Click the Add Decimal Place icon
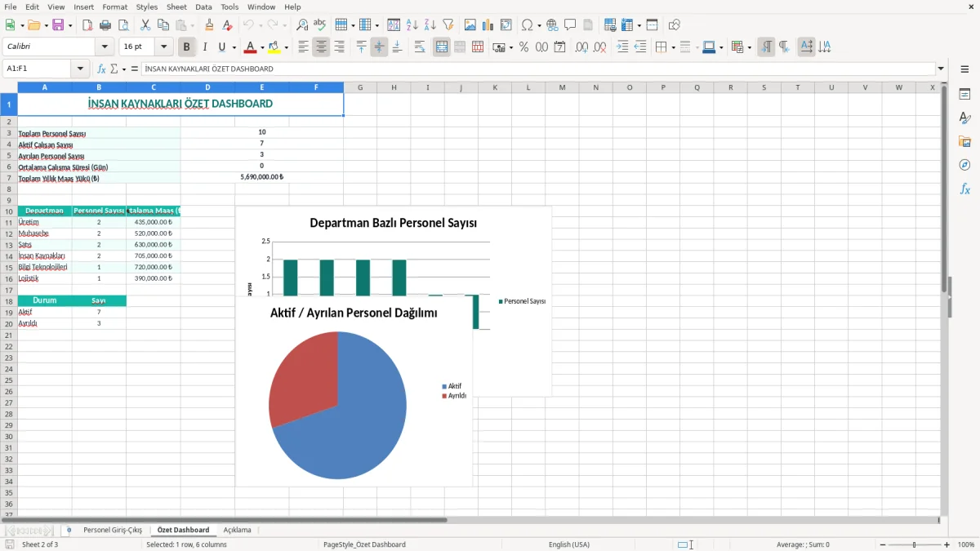Viewport: 980px width, 551px height. 582,47
